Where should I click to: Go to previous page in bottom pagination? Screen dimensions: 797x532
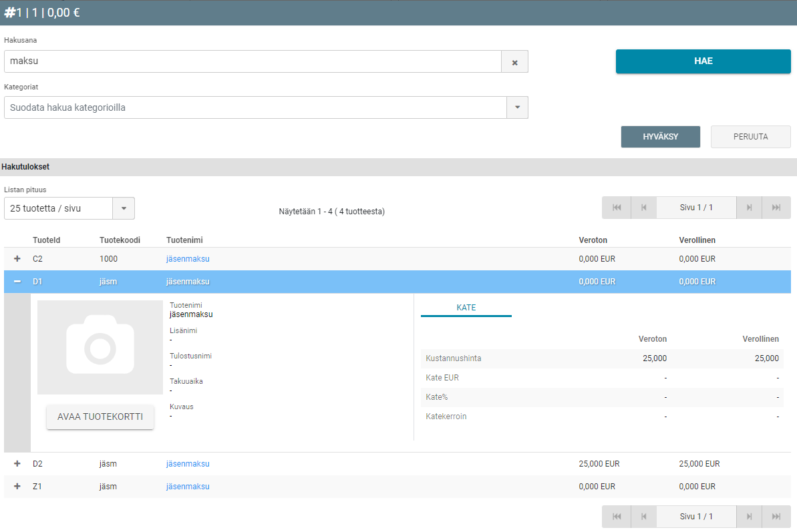(643, 516)
